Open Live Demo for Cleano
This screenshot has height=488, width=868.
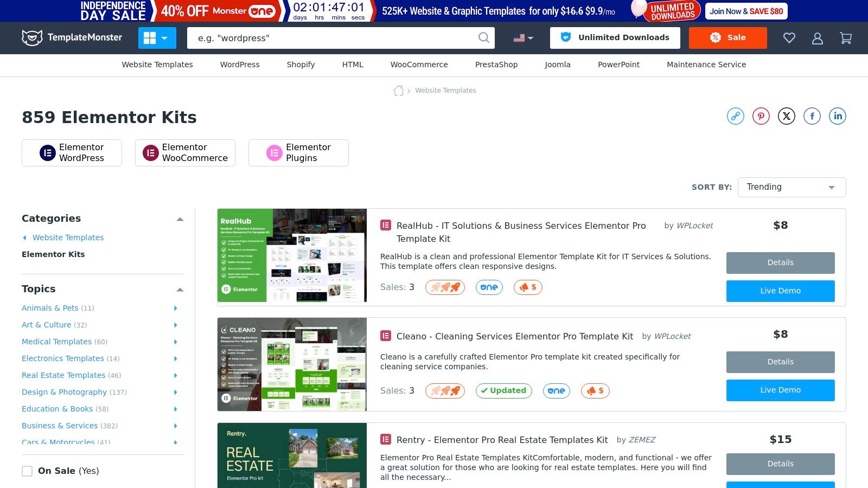click(780, 390)
